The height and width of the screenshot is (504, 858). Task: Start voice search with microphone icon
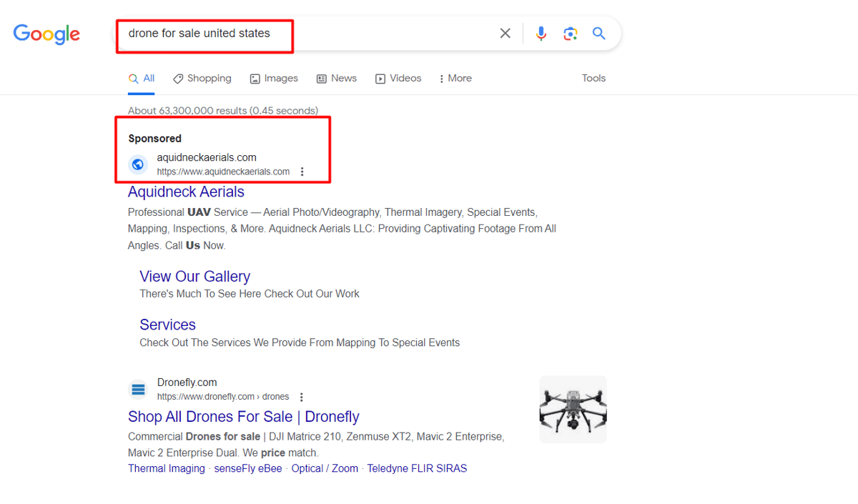point(541,34)
